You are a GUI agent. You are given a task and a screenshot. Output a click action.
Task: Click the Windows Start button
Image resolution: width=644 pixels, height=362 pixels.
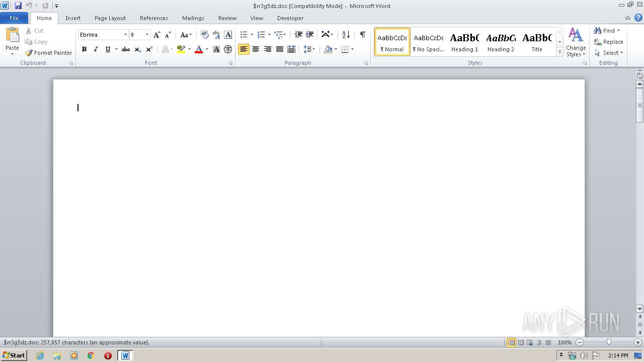(x=14, y=355)
